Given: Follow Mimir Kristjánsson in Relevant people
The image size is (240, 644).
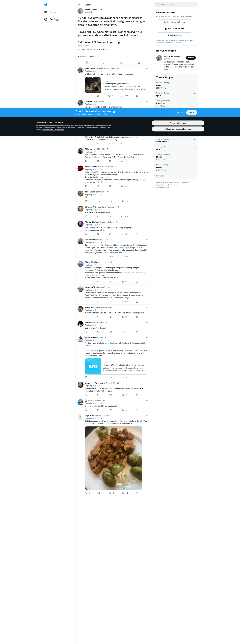Looking at the screenshot, I should 191,58.
